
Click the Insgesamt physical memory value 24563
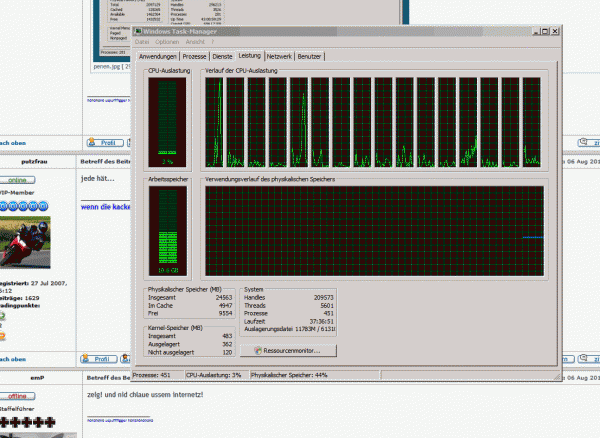tap(224, 298)
